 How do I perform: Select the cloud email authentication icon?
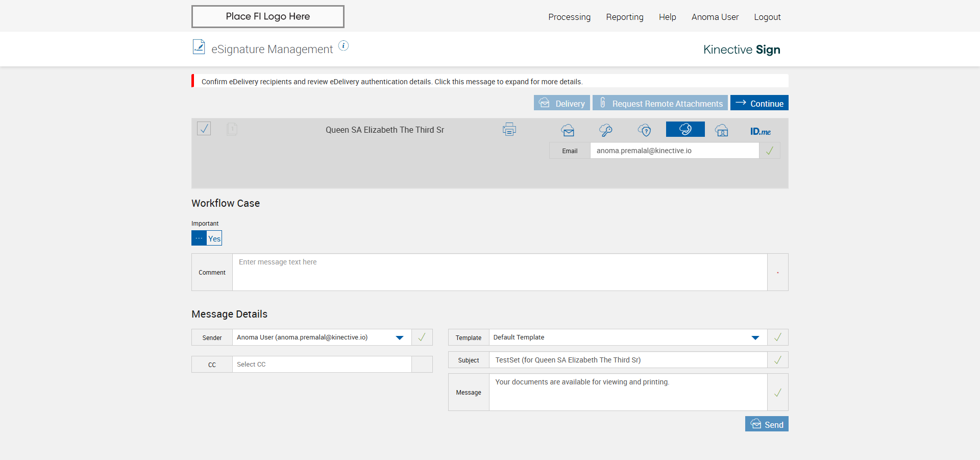568,130
